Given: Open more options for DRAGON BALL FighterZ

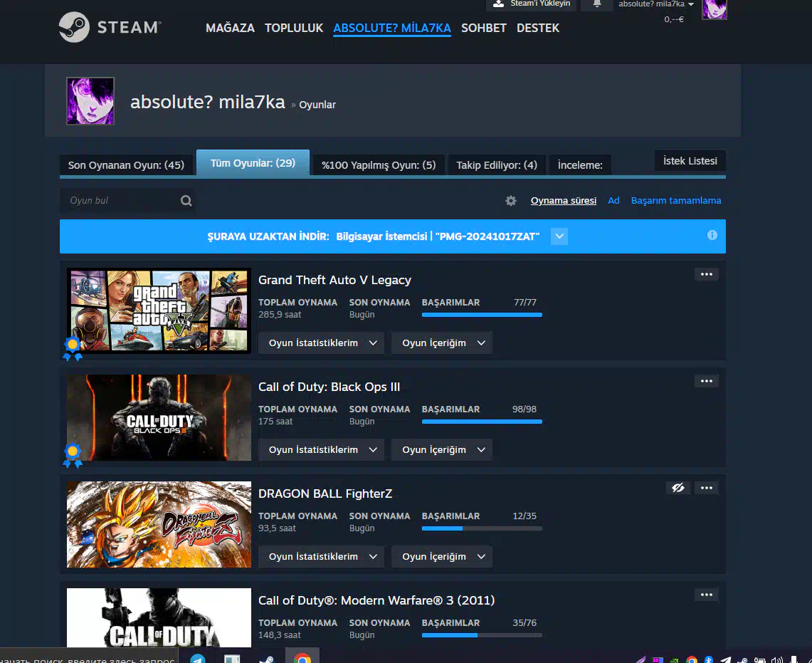Looking at the screenshot, I should 707,488.
